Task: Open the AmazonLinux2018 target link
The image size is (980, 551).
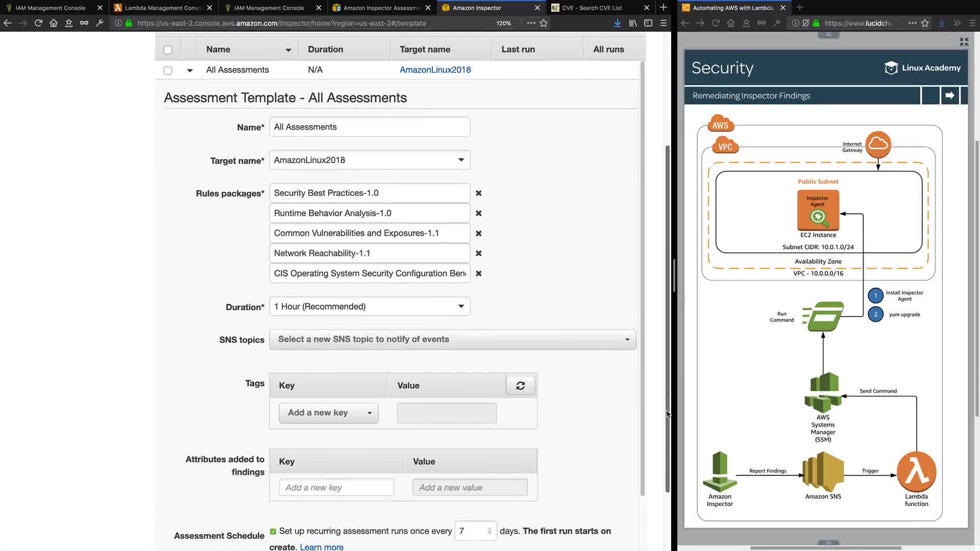Action: click(435, 70)
